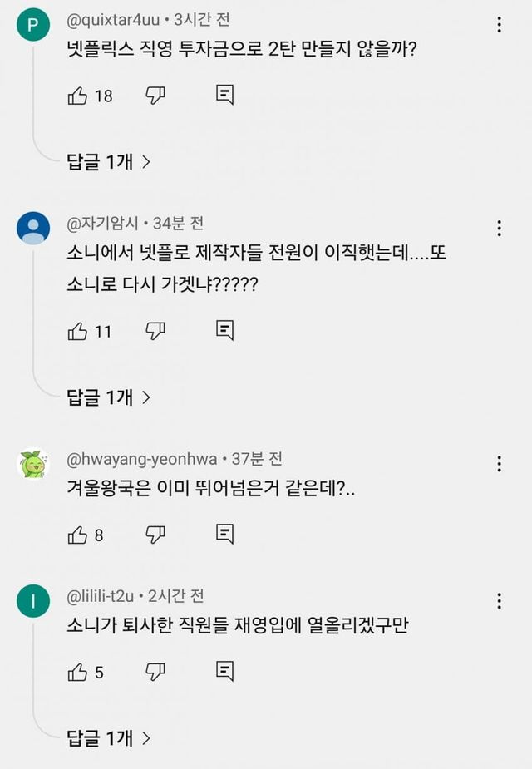Like the comment by @hwayang-yeonhwa

pyautogui.click(x=77, y=535)
